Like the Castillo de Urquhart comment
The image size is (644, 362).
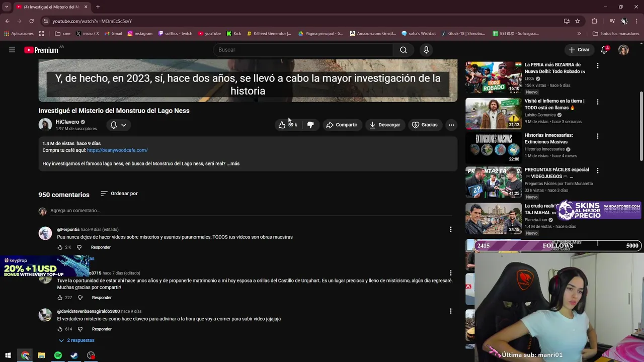coord(60,298)
